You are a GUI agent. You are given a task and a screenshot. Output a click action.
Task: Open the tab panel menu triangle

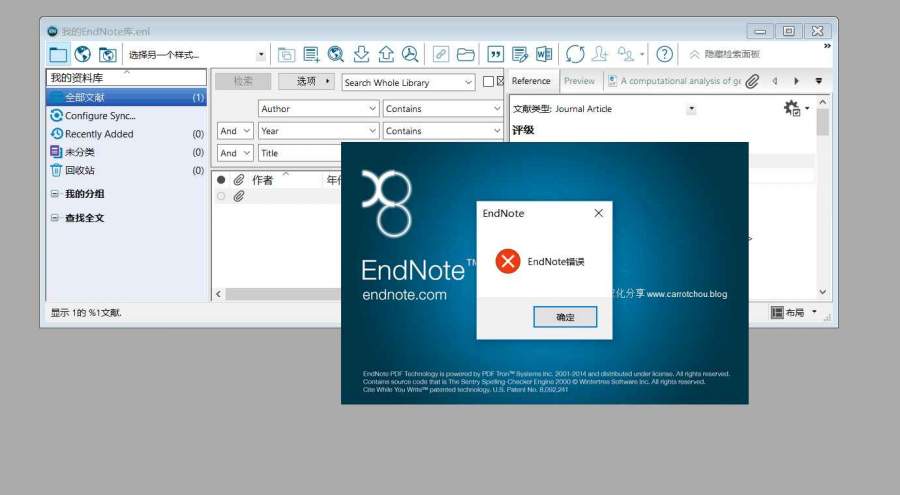pos(818,81)
